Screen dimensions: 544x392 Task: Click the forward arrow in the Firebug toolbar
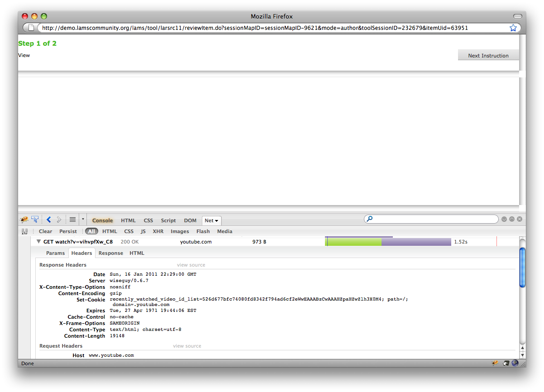(x=59, y=220)
